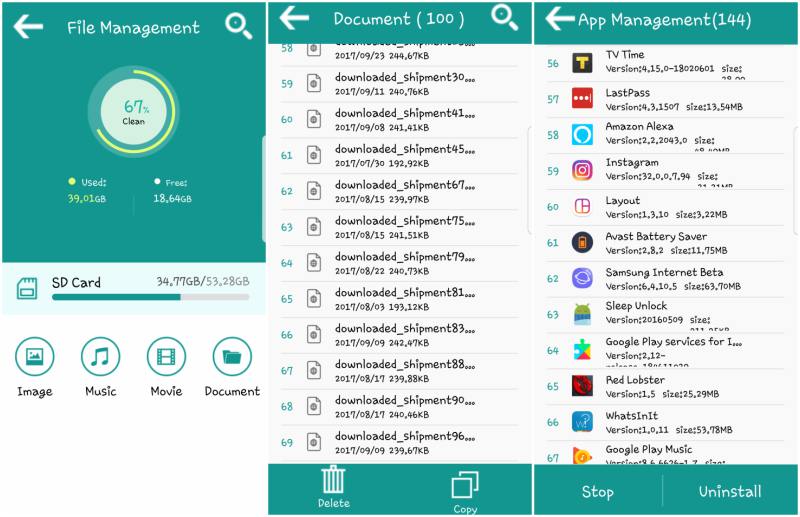Tap the Avast Battery Saver name
Viewport: 800px width, 517px height.
(656, 236)
